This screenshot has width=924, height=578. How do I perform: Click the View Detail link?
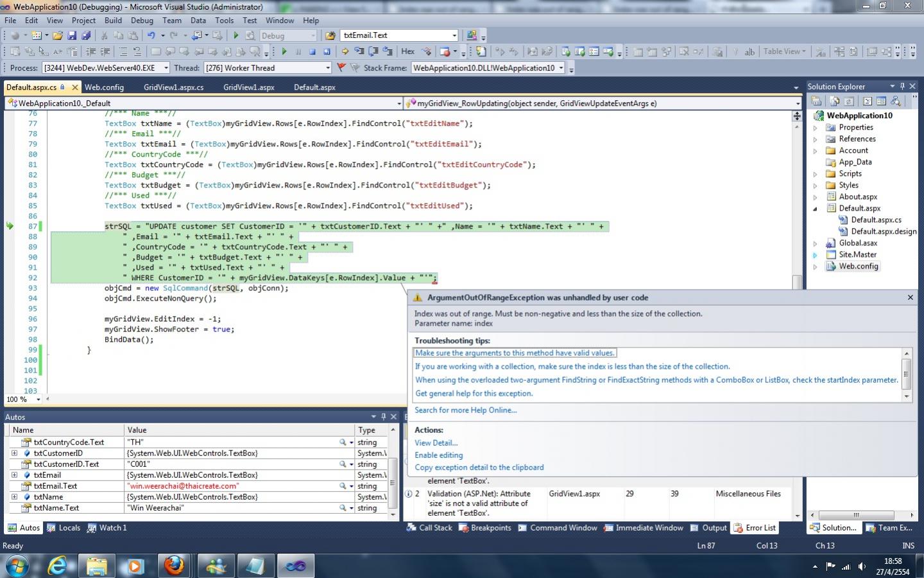click(436, 443)
